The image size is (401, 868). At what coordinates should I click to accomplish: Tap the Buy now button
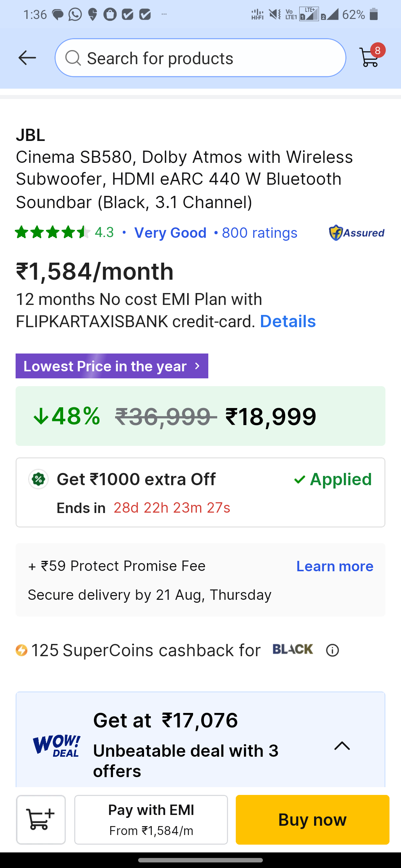pyautogui.click(x=313, y=820)
